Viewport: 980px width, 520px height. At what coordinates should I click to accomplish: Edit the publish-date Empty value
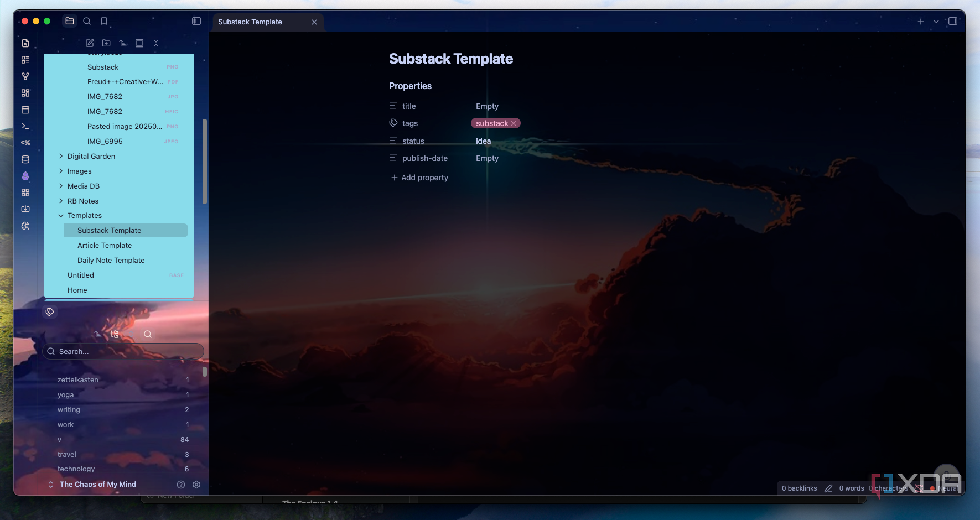[487, 158]
